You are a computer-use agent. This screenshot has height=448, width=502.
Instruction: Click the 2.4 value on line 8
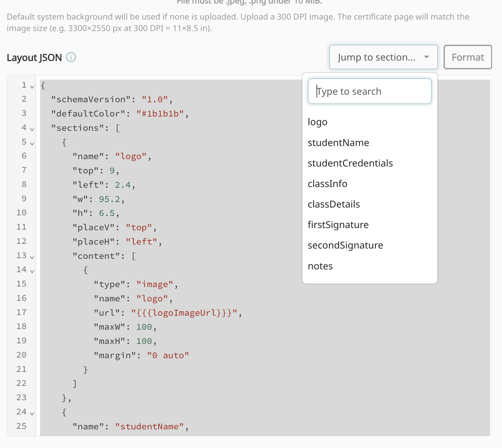click(123, 185)
